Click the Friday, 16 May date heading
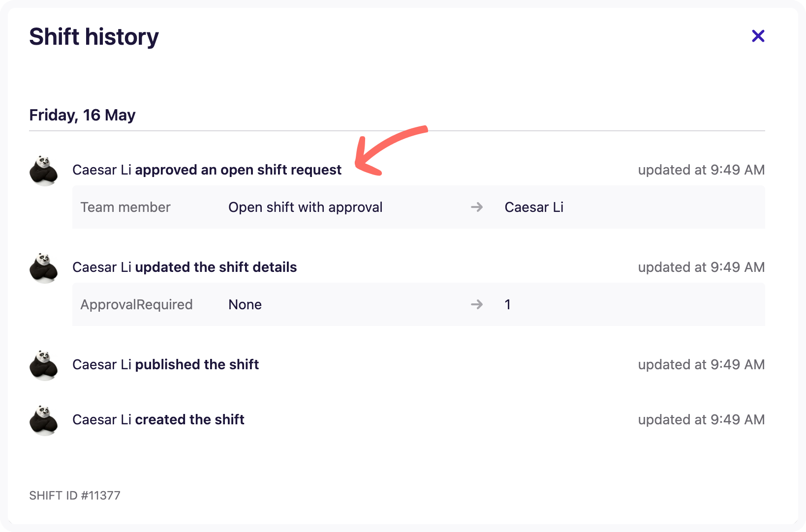806x532 pixels. [x=82, y=115]
